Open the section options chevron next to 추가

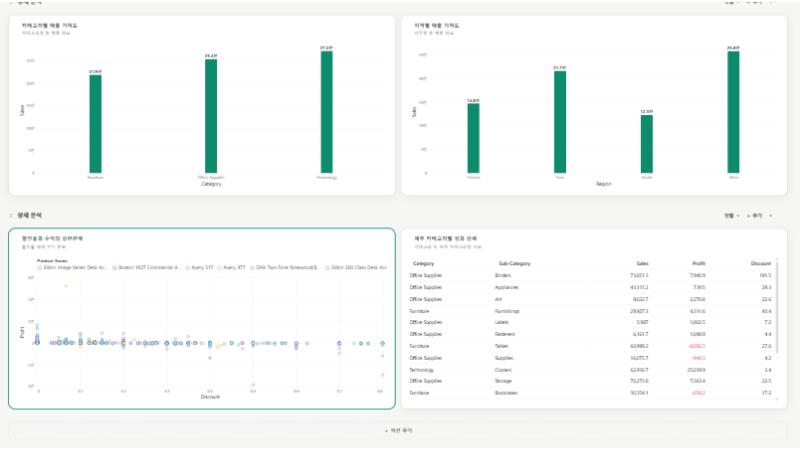(771, 216)
